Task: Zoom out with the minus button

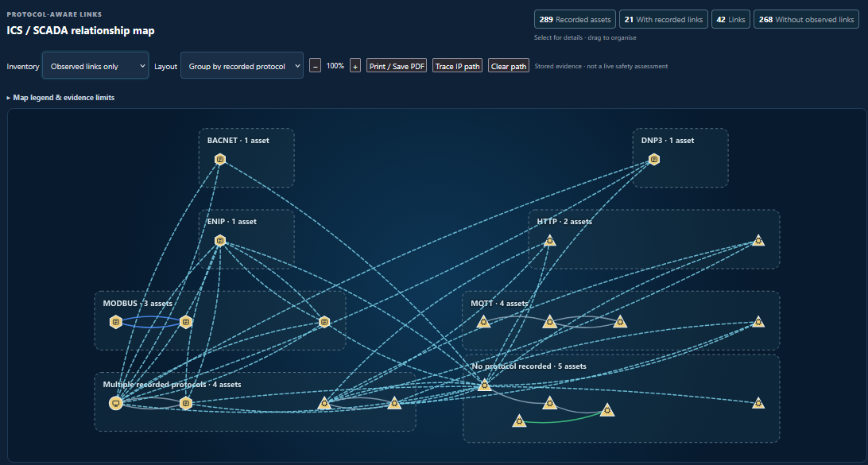Action: tap(315, 65)
